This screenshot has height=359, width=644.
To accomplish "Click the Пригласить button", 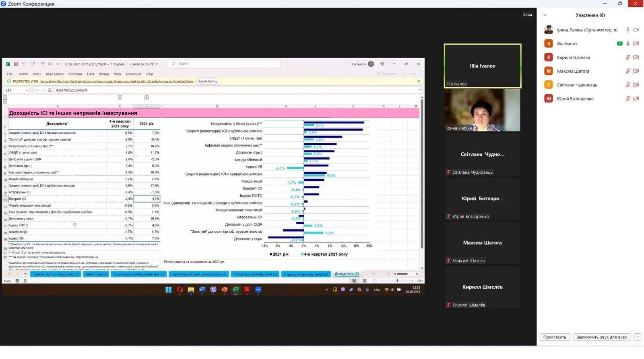I will pos(554,337).
